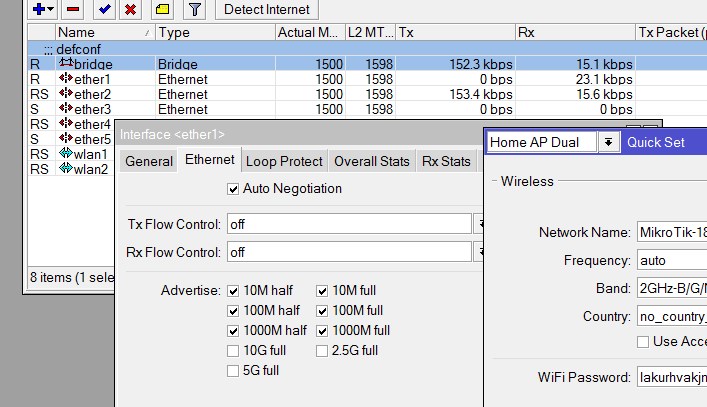The height and width of the screenshot is (407, 707).
Task: Open the Loop Protect tab
Action: 284,161
